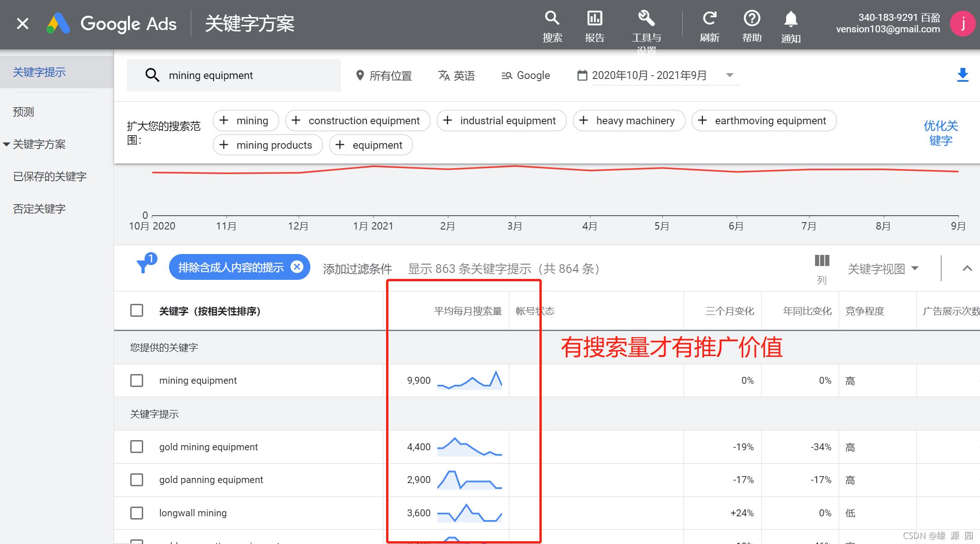Check the mining equipment keyword checkbox
The width and height of the screenshot is (980, 544).
137,381
